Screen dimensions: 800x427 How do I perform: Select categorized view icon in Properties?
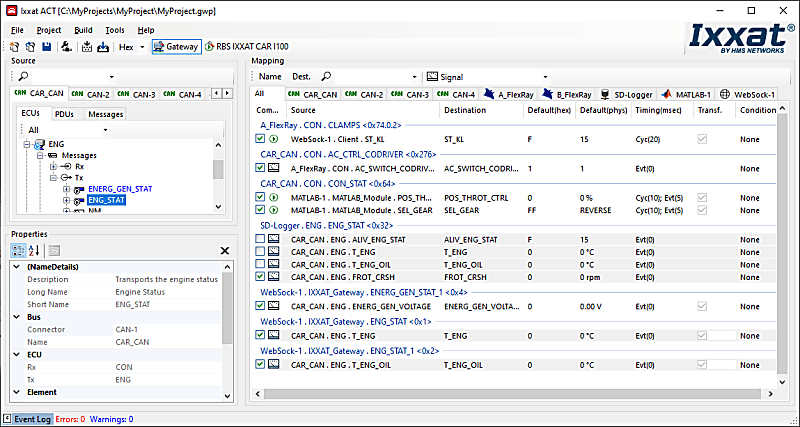tap(18, 250)
